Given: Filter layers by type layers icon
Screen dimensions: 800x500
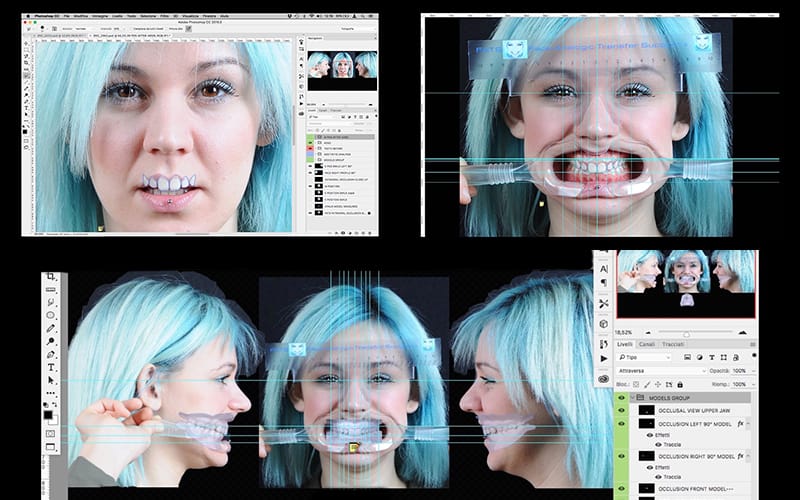Looking at the screenshot, I should coord(712,358).
